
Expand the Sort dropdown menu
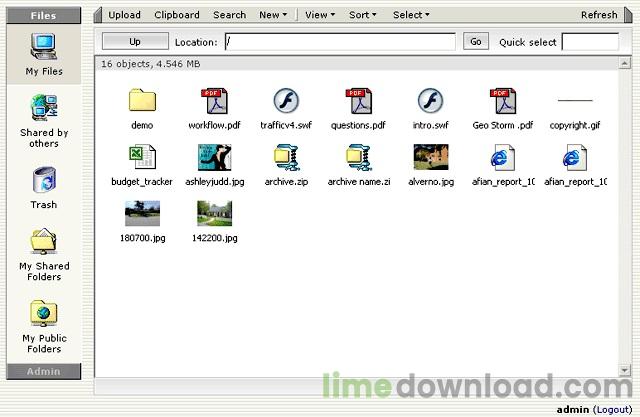pos(362,15)
